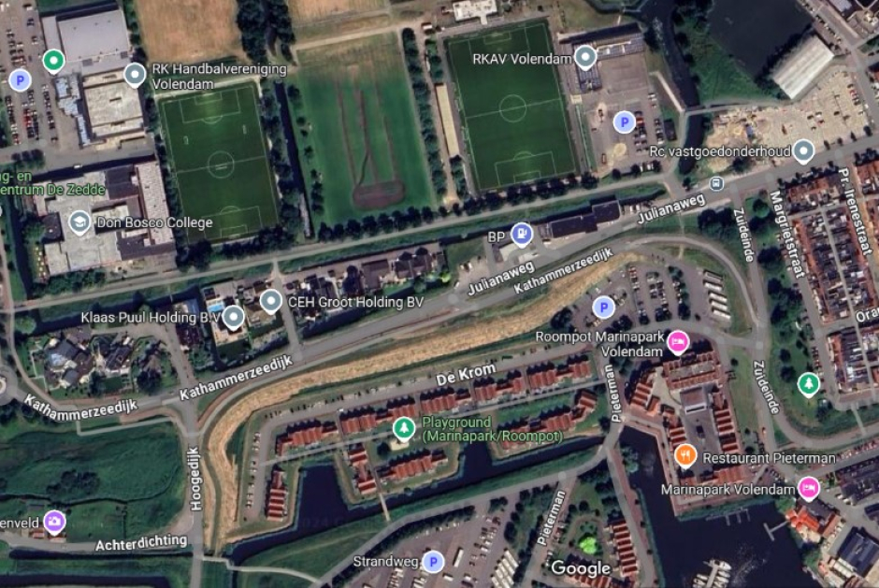Viewport: 879px width, 588px height.
Task: Click the Google logo watermark
Action: coord(581,568)
